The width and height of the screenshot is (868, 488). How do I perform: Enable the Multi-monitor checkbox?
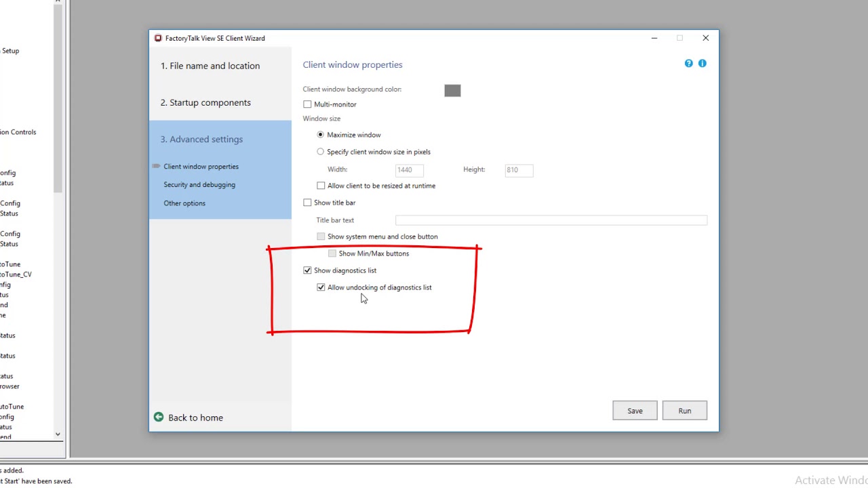307,104
